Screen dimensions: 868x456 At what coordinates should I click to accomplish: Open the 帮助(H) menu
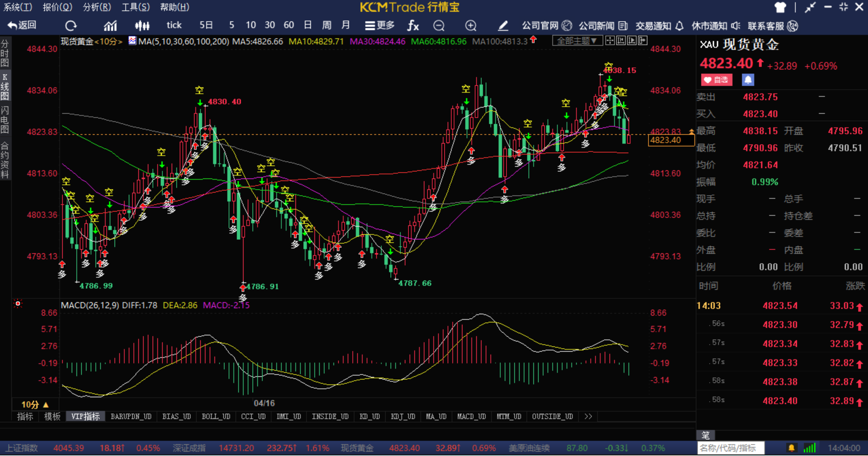[175, 7]
